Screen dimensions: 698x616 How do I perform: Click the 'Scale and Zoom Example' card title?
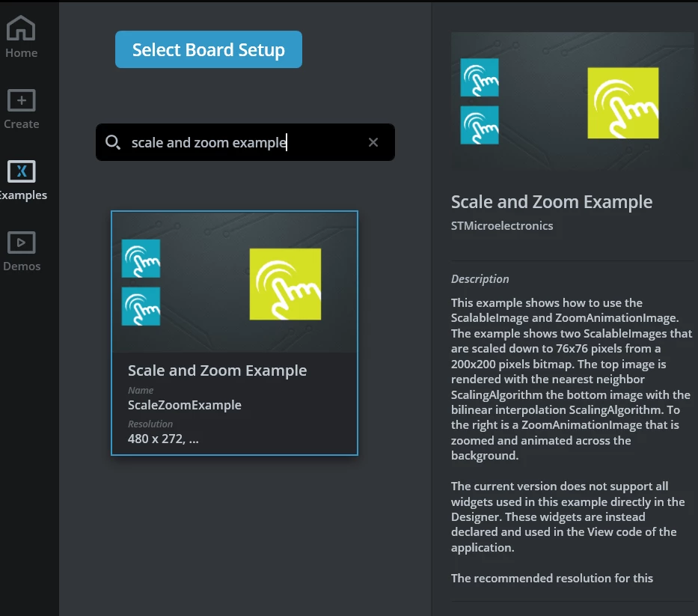(x=217, y=370)
